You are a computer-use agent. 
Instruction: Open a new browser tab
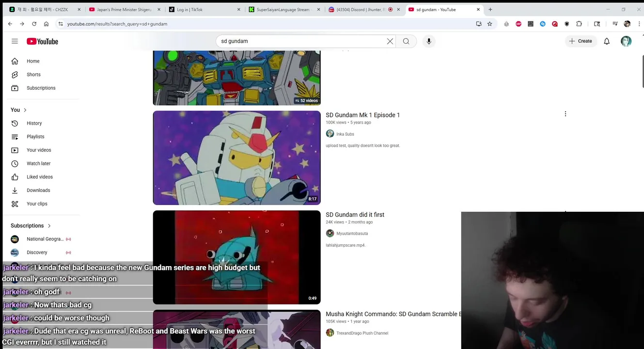point(490,10)
